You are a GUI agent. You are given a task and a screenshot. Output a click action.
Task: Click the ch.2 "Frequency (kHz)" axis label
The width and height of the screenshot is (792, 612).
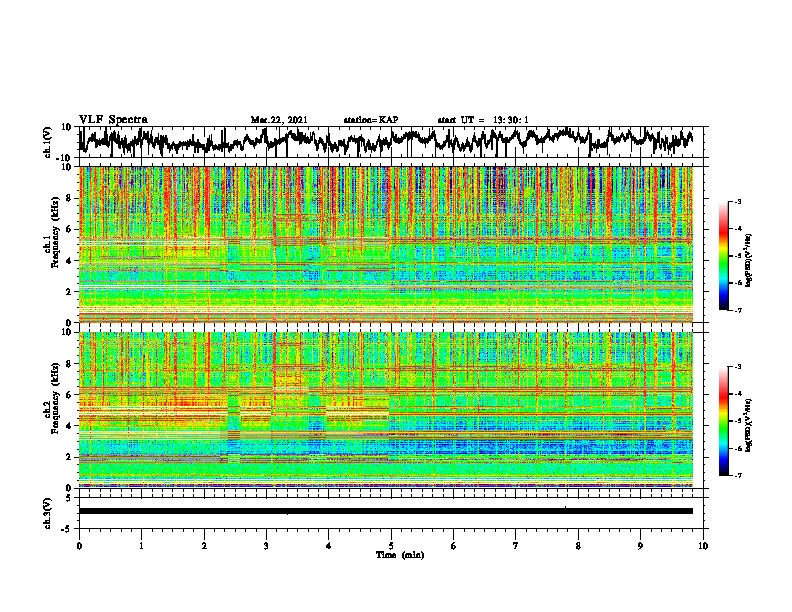pos(55,398)
